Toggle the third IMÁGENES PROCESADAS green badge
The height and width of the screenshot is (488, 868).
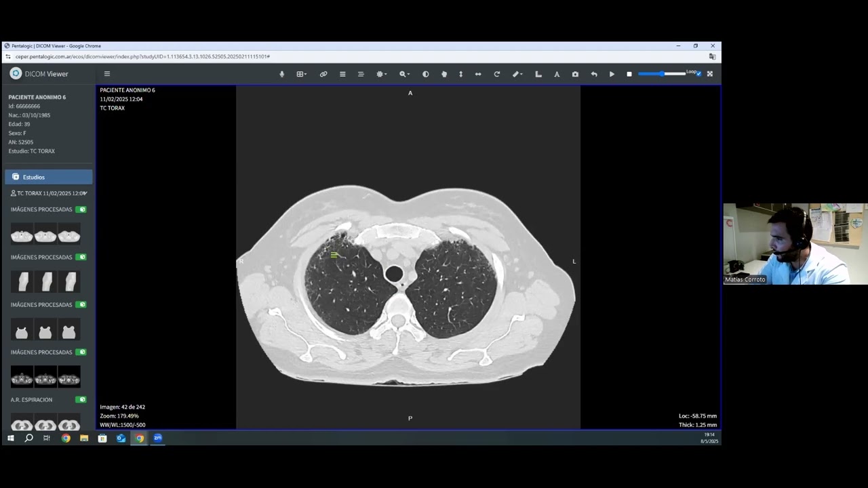coord(81,305)
